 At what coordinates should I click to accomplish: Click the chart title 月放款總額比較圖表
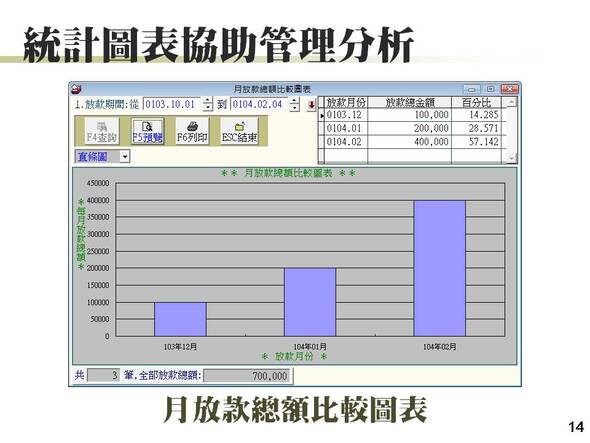(288, 174)
